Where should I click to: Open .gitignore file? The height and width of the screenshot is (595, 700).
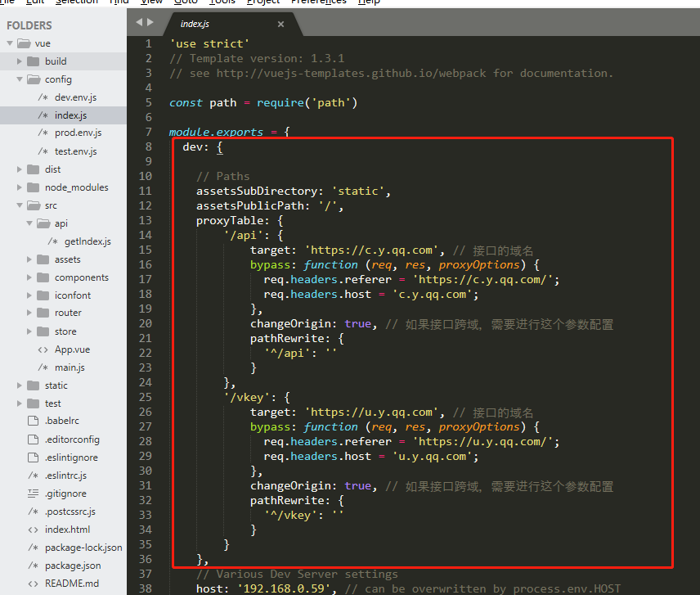tap(64, 494)
